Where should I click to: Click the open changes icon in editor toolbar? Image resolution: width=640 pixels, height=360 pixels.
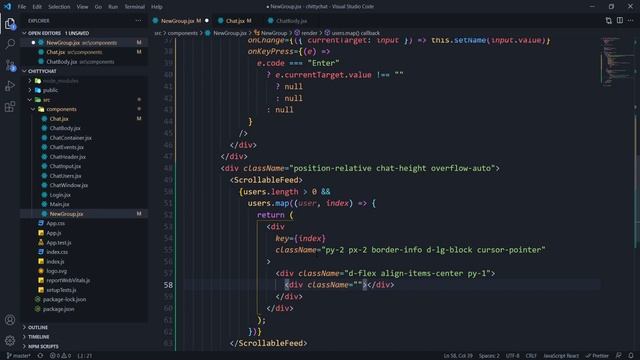coord(609,20)
